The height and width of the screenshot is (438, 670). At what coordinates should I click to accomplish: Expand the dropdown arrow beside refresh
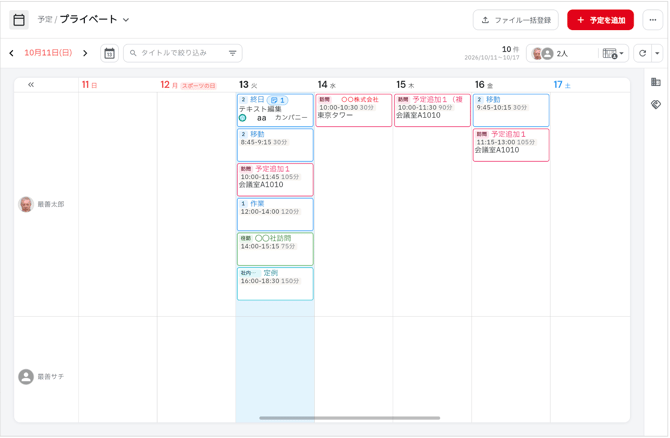657,53
